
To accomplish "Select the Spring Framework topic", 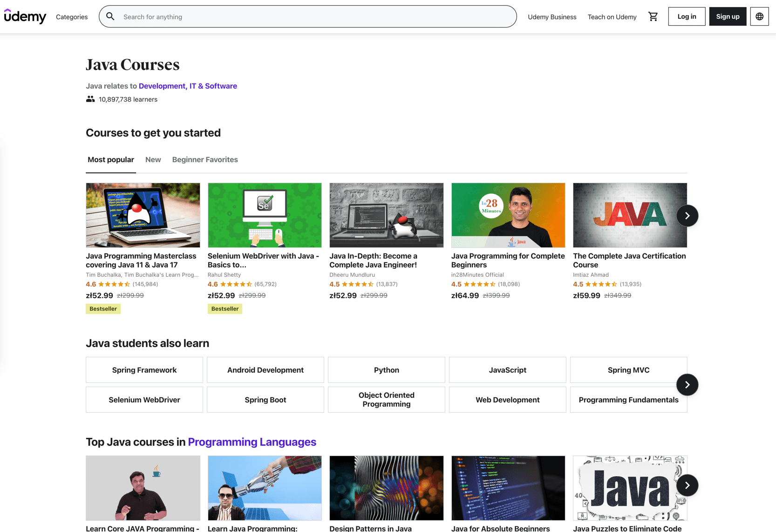I will tap(144, 370).
